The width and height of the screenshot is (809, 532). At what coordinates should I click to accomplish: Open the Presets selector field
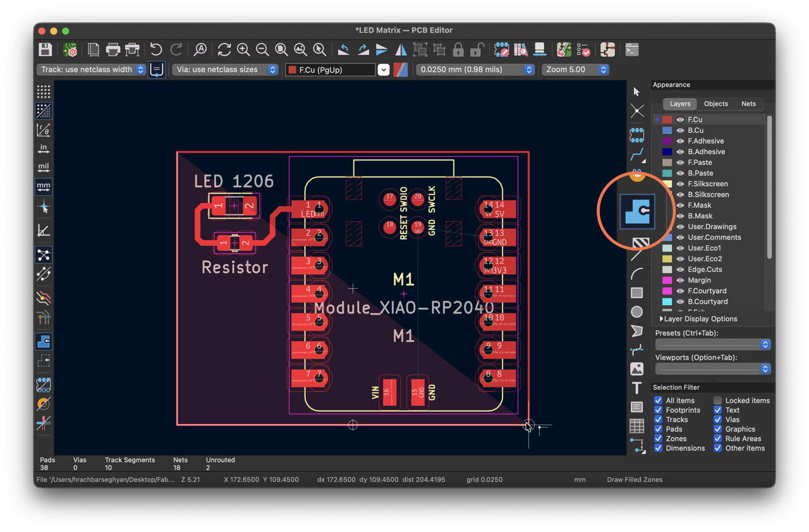[x=712, y=344]
